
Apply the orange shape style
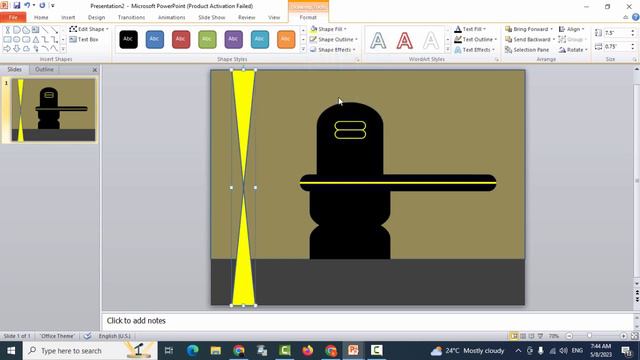click(286, 39)
